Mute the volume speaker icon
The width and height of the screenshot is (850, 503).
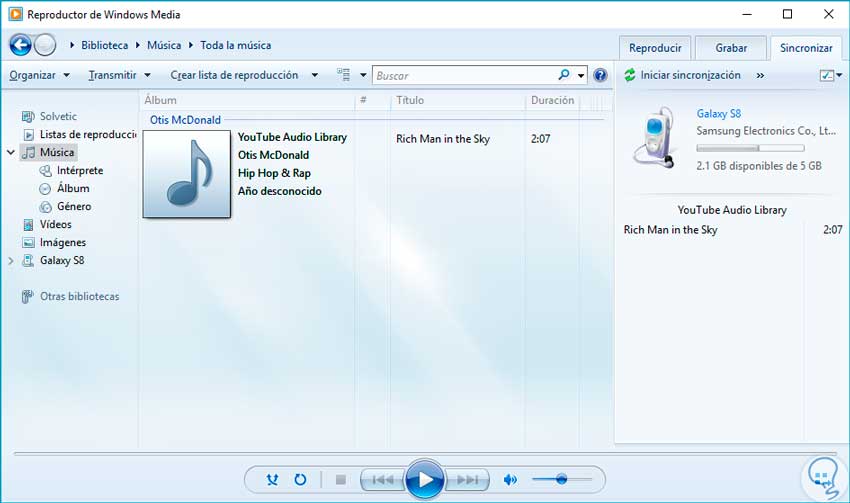point(510,480)
